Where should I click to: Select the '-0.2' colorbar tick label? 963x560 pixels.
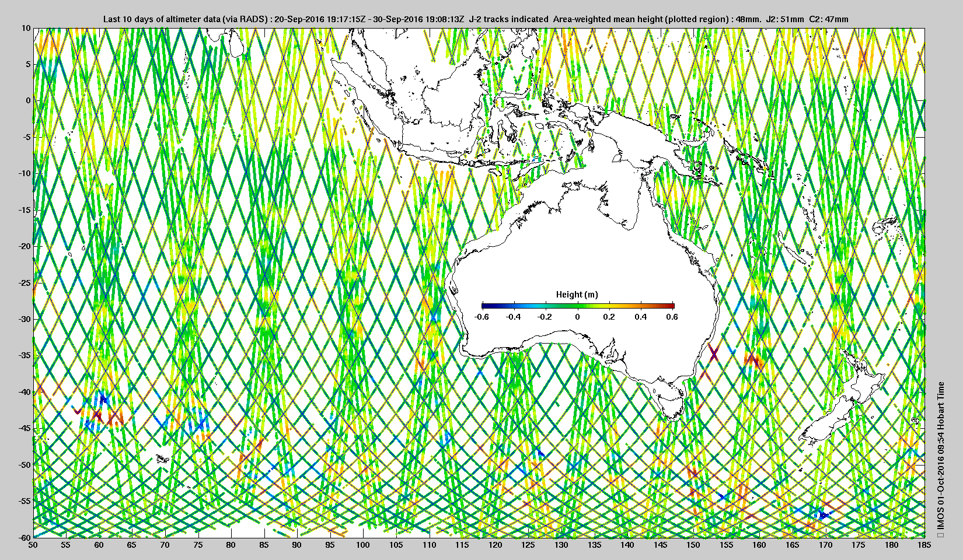(546, 317)
